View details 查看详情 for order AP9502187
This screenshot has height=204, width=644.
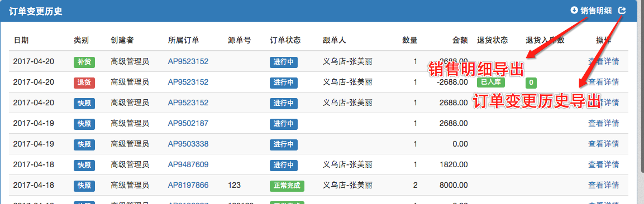(603, 123)
